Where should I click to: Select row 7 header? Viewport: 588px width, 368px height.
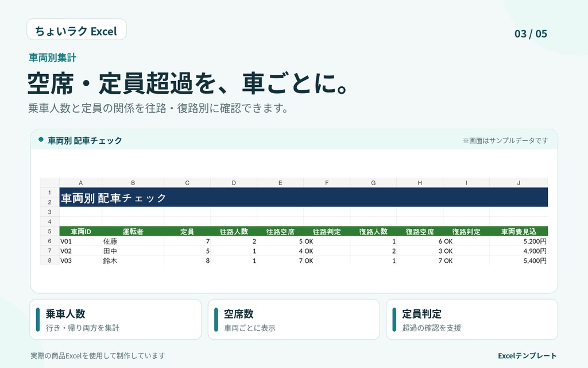click(x=49, y=251)
